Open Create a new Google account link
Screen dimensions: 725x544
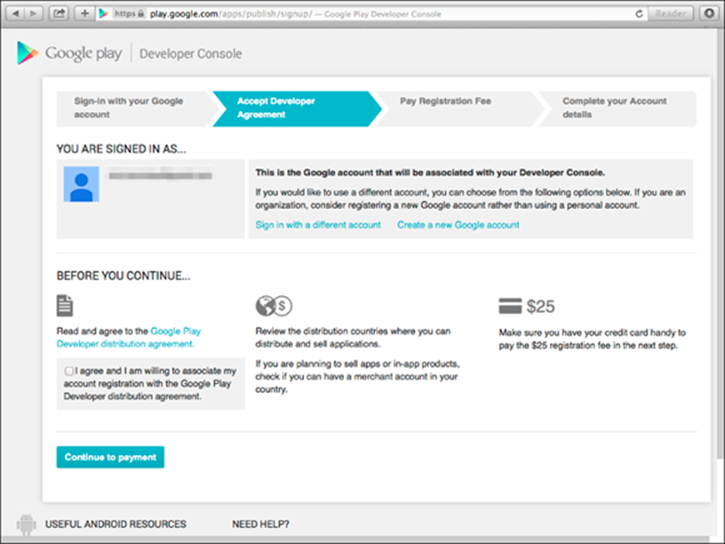[458, 225]
